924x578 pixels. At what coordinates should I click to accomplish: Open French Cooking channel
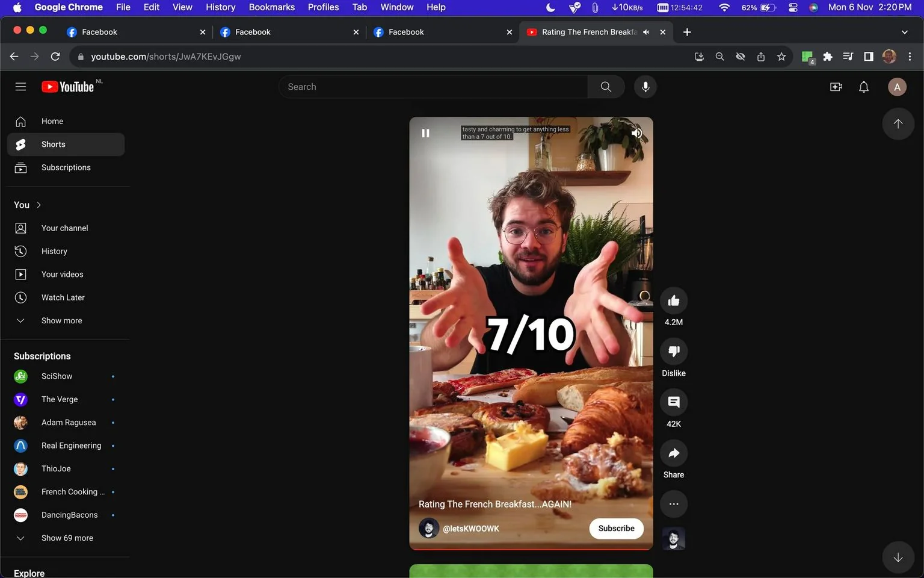(x=66, y=492)
